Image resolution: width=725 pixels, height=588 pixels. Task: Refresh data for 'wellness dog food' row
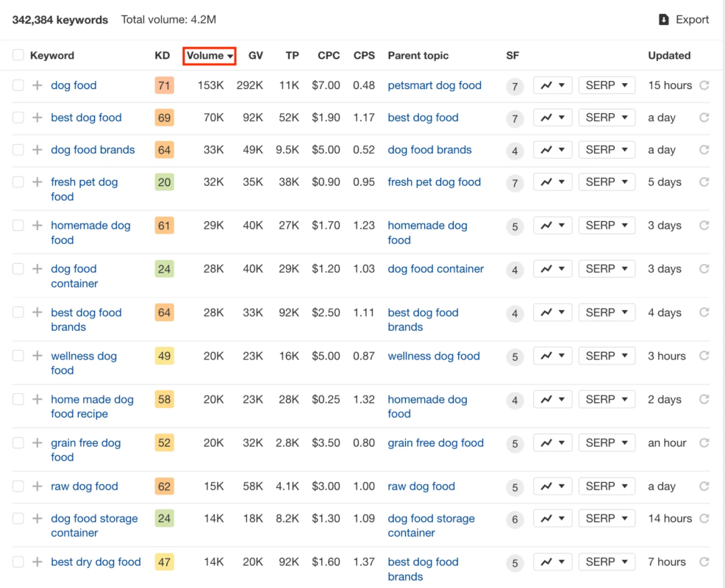(704, 356)
